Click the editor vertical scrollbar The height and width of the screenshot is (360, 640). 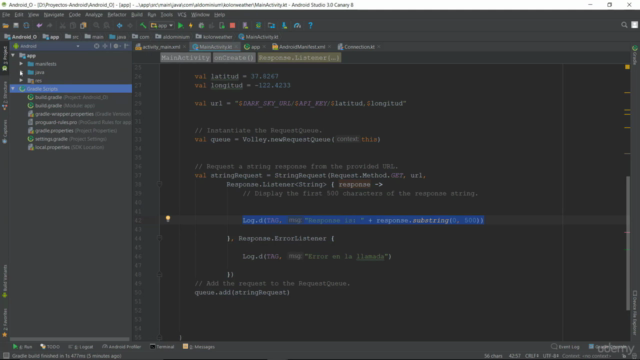point(628,243)
